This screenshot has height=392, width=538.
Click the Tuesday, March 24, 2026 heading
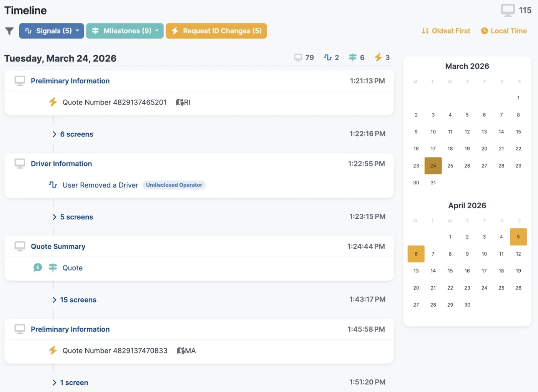[60, 58]
